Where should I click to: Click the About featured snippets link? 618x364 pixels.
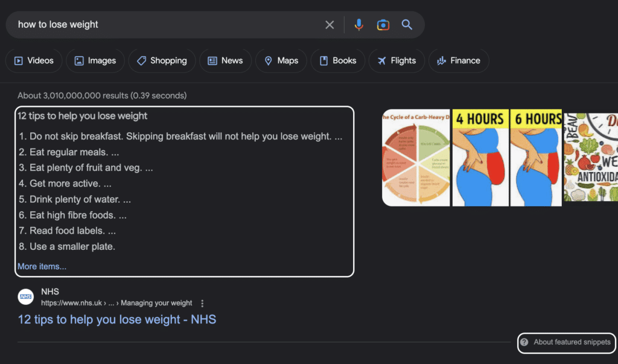[x=572, y=342]
